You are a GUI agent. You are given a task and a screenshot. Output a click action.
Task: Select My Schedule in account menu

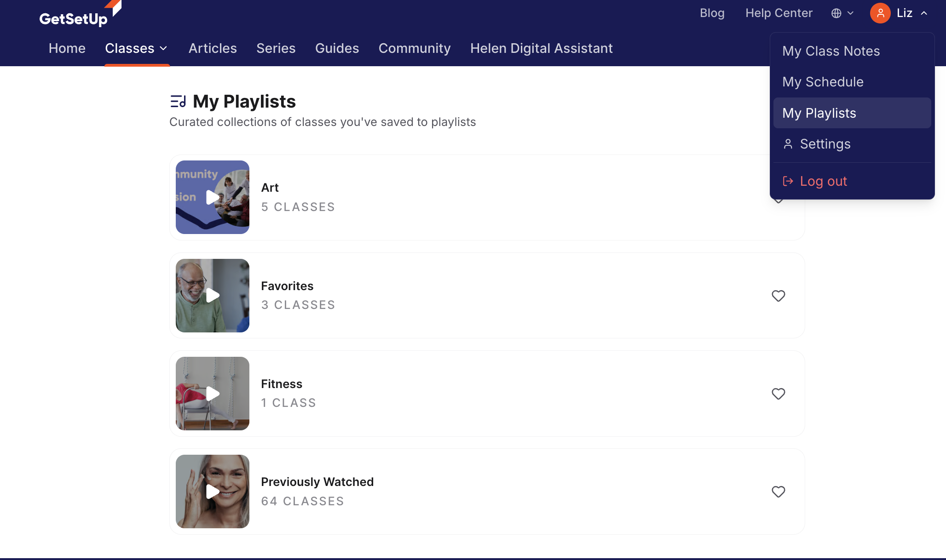point(852,82)
